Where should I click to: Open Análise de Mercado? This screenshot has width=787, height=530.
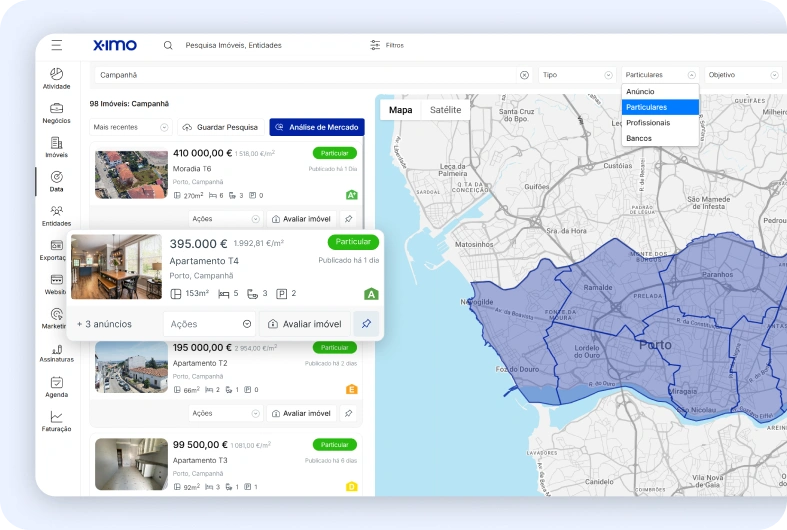pos(317,127)
